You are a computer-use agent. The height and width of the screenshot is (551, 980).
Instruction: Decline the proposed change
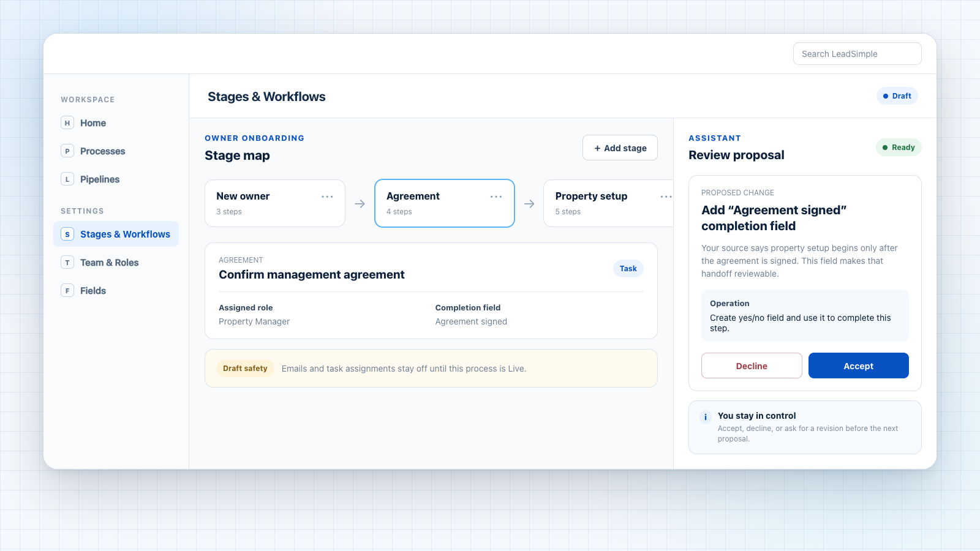(752, 365)
